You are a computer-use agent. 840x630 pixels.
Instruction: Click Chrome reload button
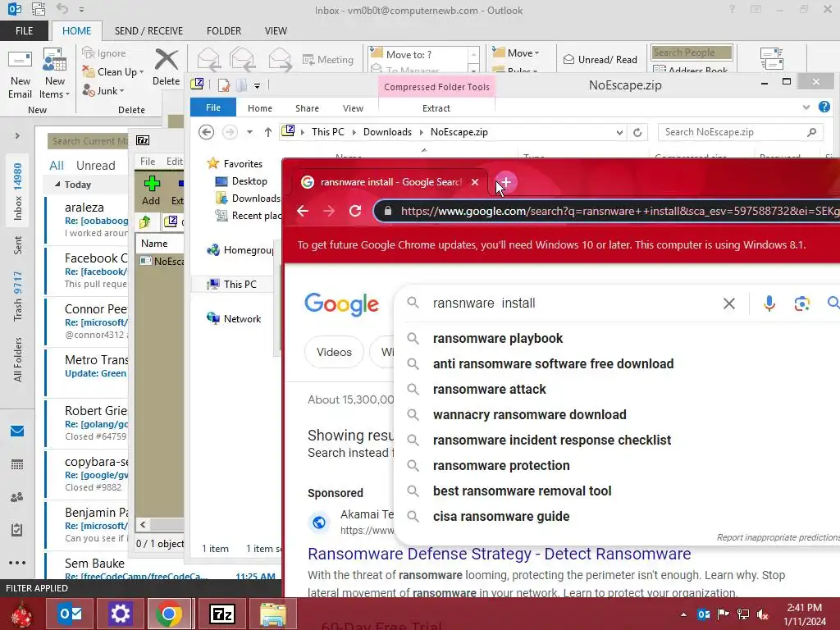[x=355, y=211]
